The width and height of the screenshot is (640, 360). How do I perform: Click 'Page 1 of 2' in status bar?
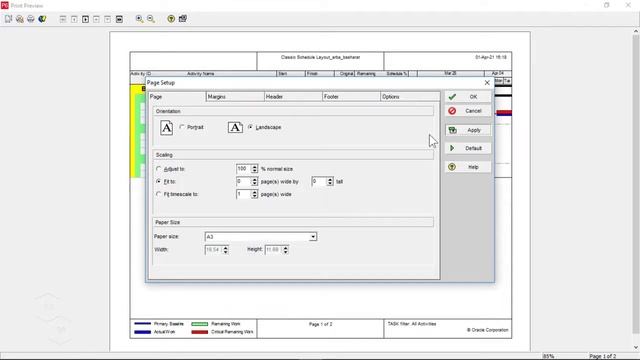pos(602,356)
